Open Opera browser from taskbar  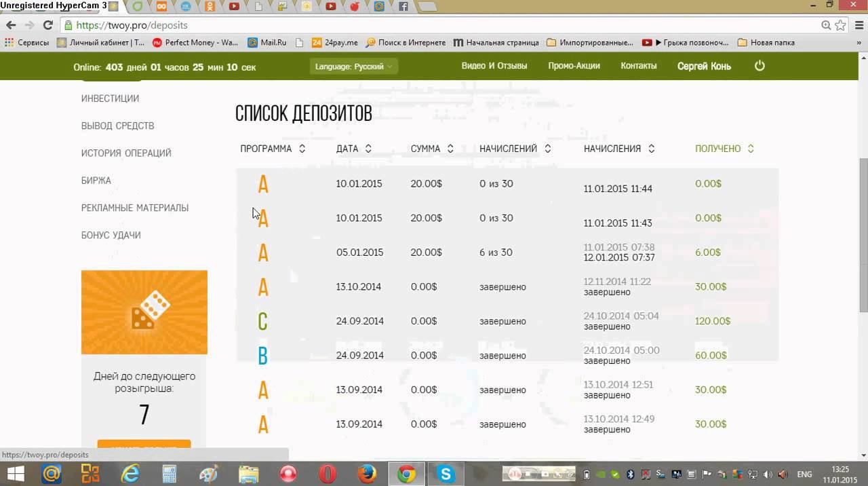point(328,473)
